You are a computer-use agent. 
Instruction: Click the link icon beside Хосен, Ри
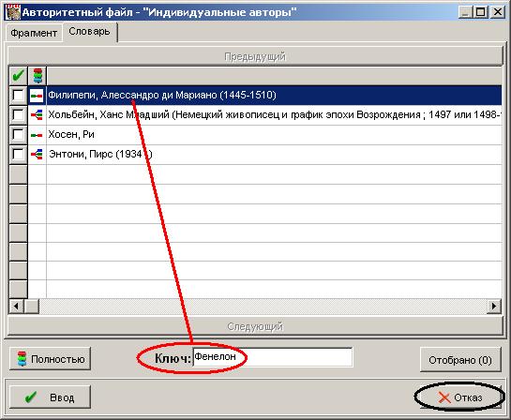pos(37,135)
